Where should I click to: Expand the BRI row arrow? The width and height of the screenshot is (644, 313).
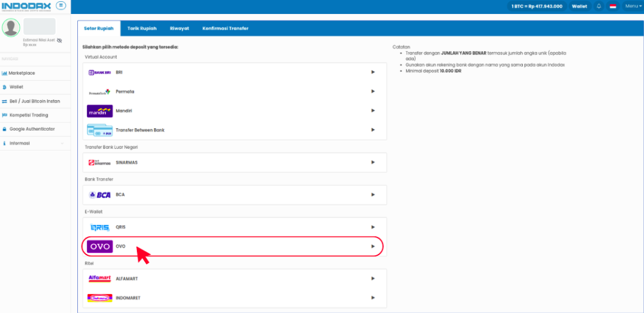click(x=373, y=72)
